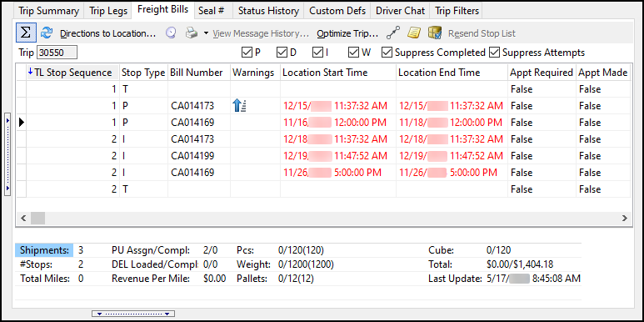Click Location End Time column header
This screenshot has height=322, width=644.
point(452,73)
